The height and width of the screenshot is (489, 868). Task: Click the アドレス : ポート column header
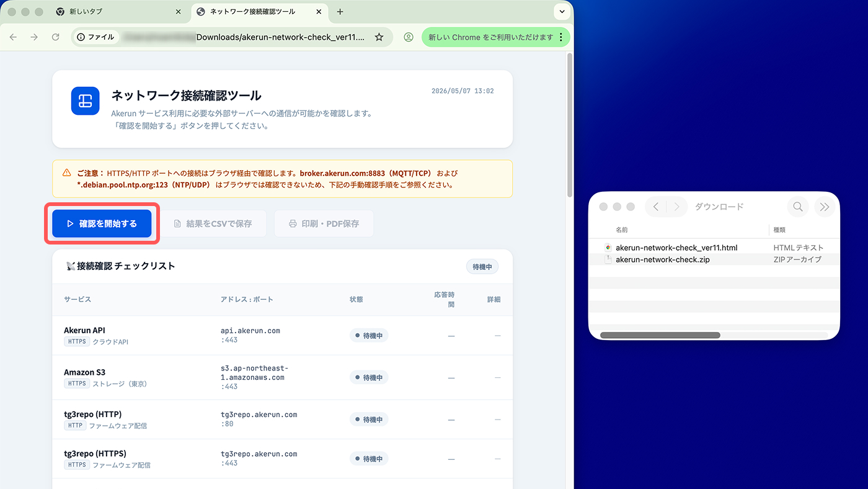click(247, 299)
